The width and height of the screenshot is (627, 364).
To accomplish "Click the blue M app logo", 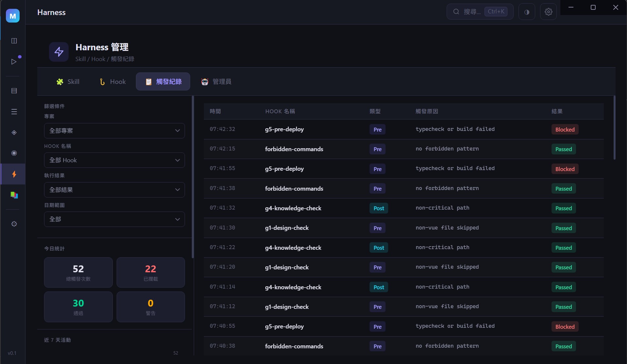I will pyautogui.click(x=13, y=16).
